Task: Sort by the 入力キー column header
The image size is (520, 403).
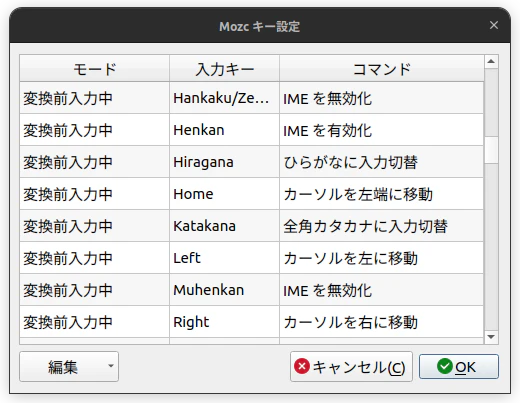Action: tap(224, 69)
